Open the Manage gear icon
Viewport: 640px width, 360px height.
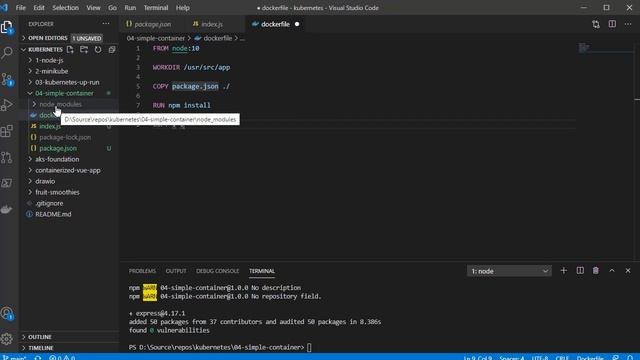pos(7,339)
